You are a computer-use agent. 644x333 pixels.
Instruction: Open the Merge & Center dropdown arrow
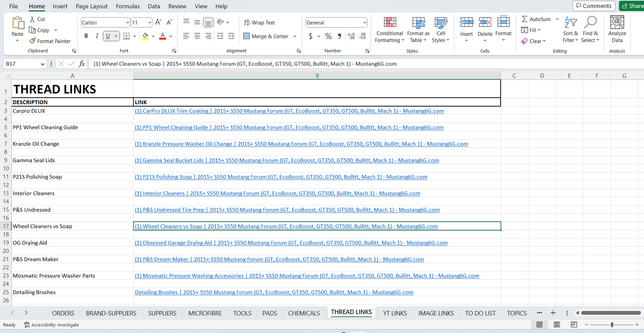pos(295,36)
